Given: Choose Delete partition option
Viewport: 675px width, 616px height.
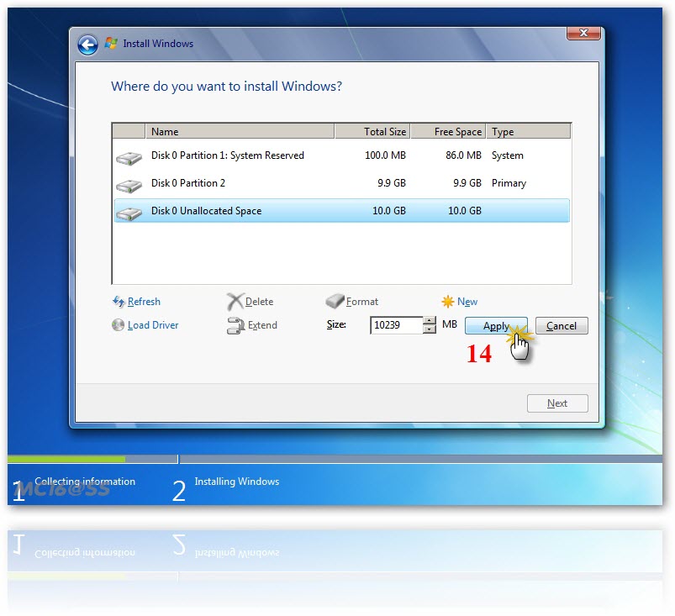Looking at the screenshot, I should [x=259, y=302].
